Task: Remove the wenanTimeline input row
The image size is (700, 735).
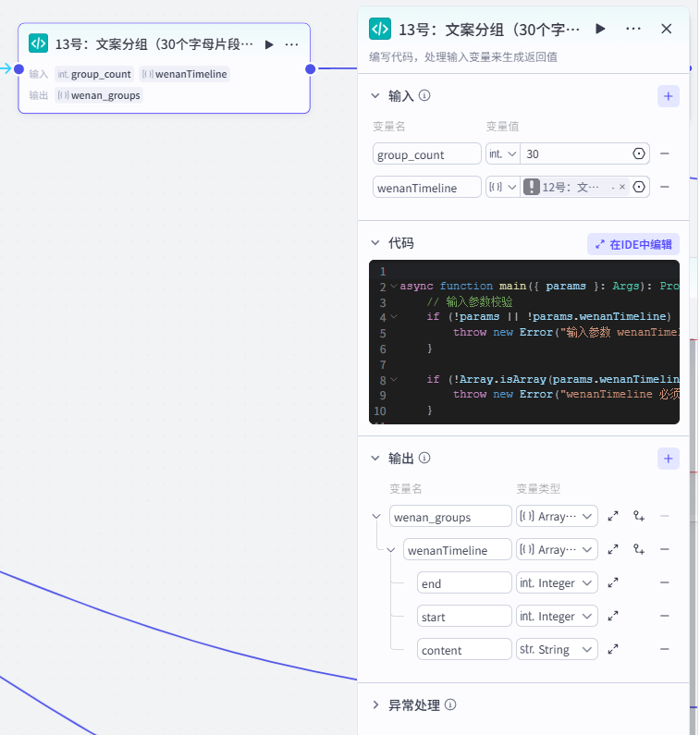Action: 664,187
